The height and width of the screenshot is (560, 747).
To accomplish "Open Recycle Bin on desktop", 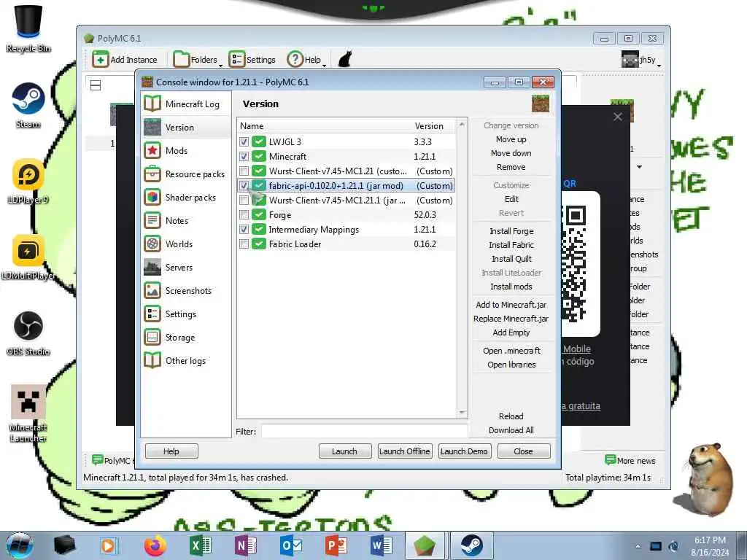I will coord(28,29).
